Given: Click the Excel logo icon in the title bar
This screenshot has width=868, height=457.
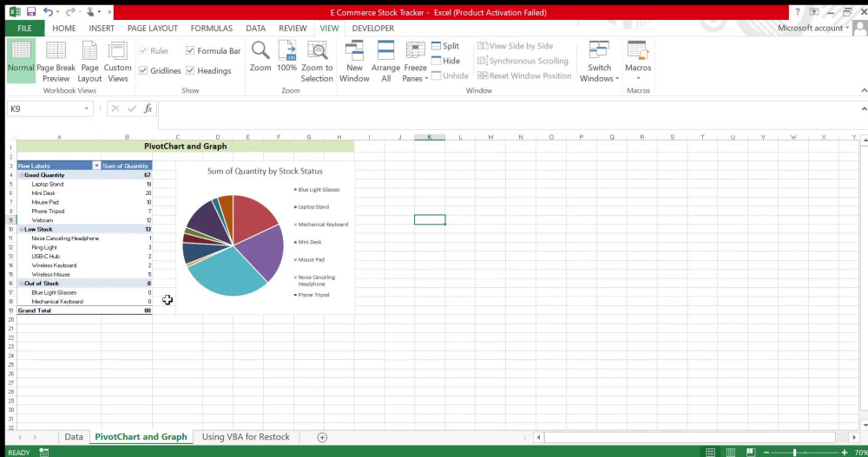Looking at the screenshot, I should (15, 11).
